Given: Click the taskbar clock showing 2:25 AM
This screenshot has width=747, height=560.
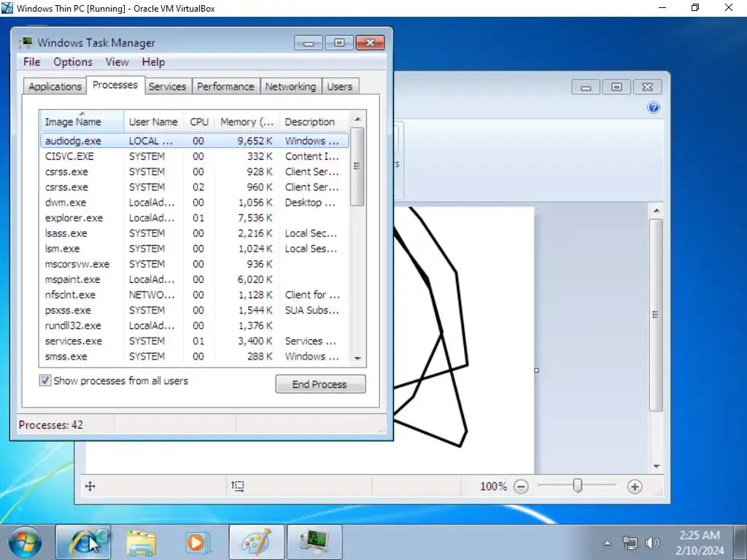Looking at the screenshot, I should (x=699, y=542).
